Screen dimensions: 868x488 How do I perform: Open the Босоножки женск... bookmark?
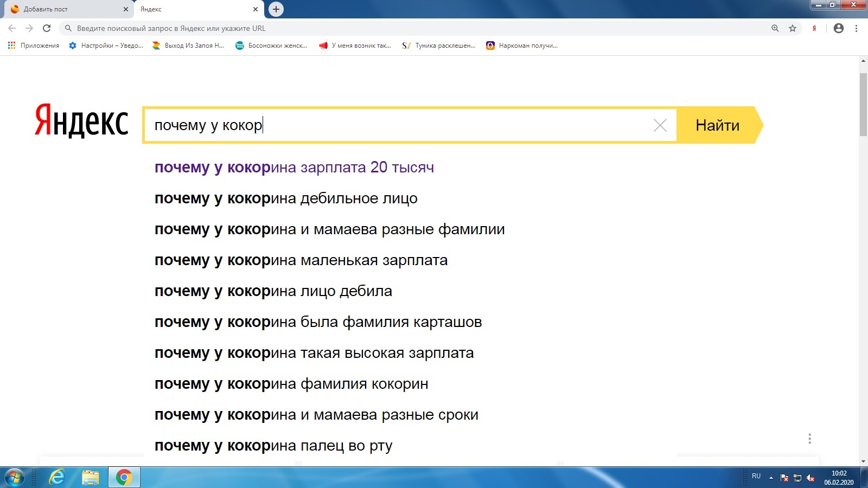point(271,46)
